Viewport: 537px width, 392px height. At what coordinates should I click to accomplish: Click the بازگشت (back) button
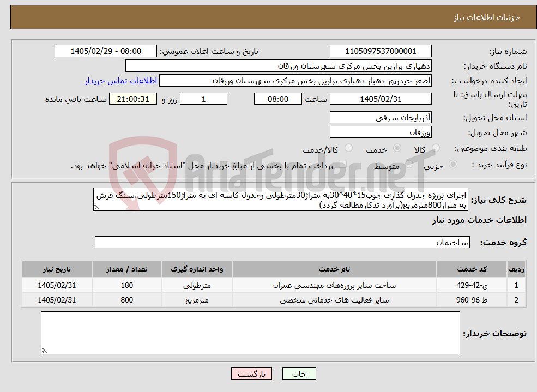pyautogui.click(x=251, y=374)
